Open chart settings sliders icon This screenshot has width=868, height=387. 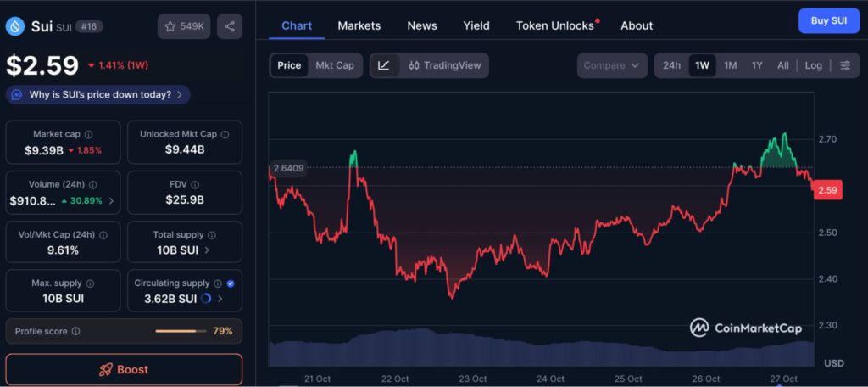pyautogui.click(x=845, y=65)
